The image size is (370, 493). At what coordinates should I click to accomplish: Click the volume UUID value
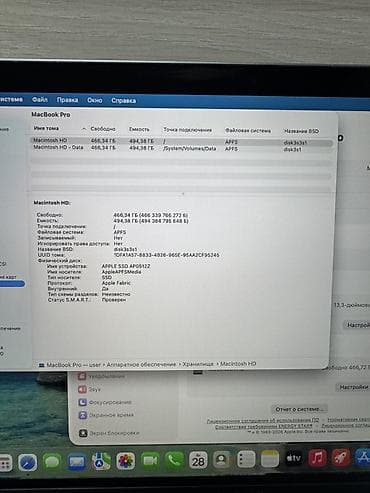167,255
